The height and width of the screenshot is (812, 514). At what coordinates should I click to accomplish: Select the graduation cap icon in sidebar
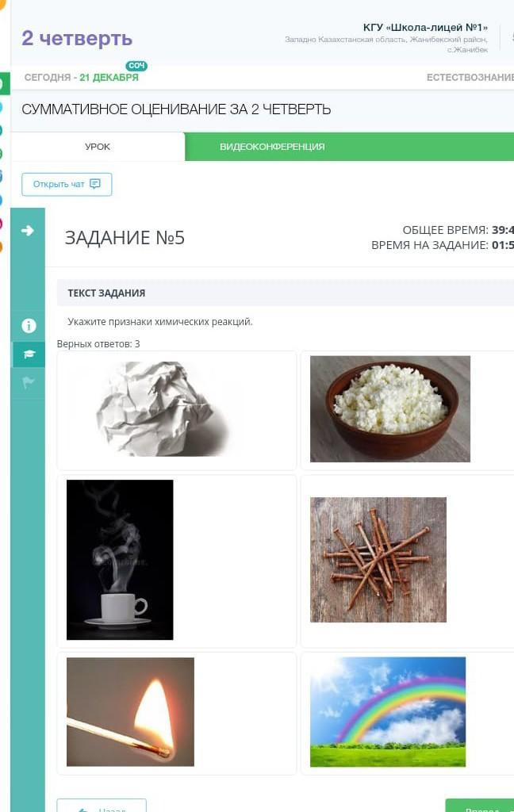point(29,354)
